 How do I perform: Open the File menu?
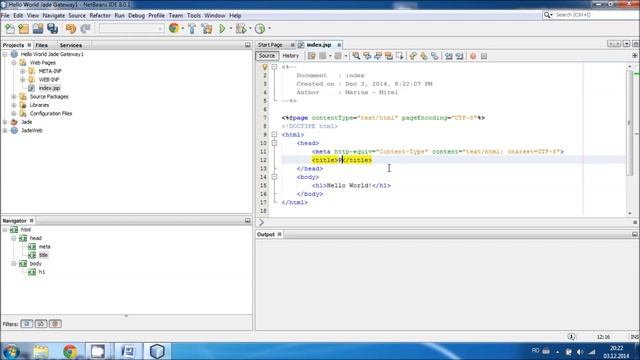click(x=5, y=16)
